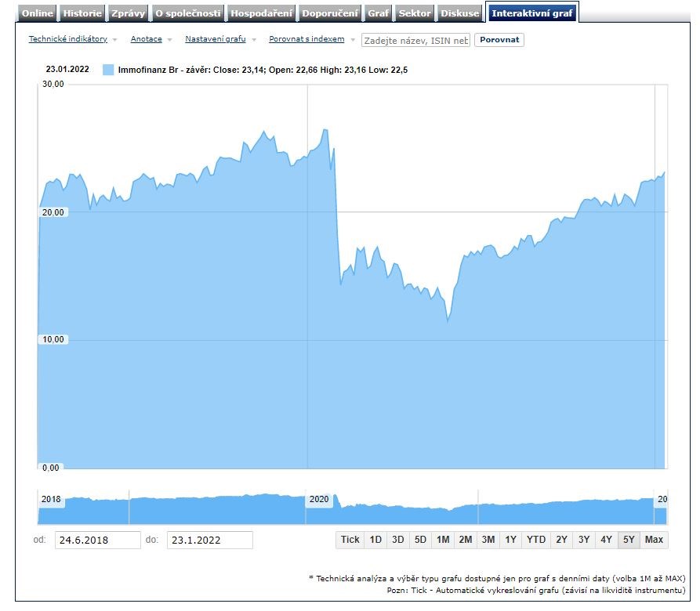
Task: Set chart range to 1M
Action: click(443, 540)
